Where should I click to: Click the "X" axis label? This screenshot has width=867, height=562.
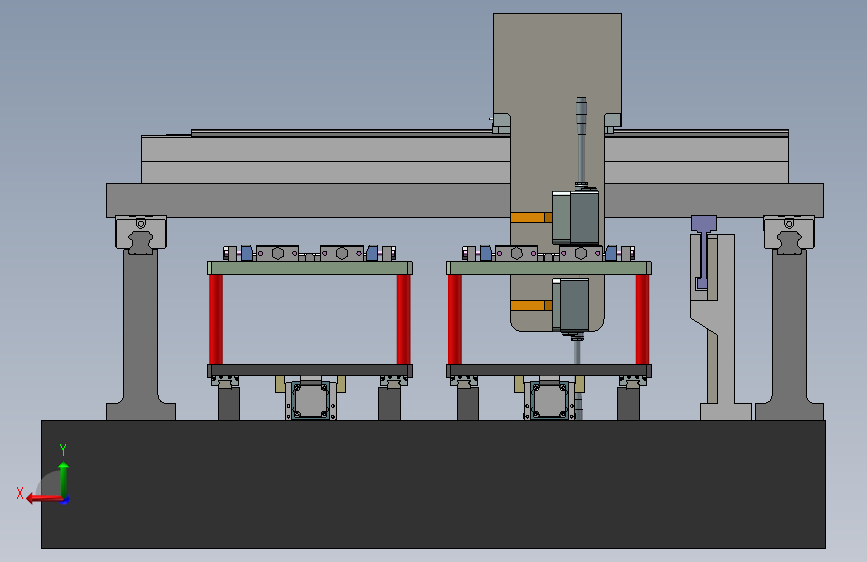(x=20, y=493)
